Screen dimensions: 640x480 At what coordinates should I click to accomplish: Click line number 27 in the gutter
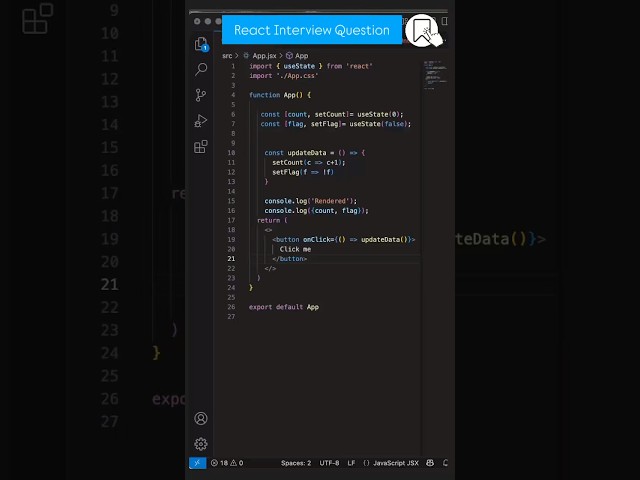pos(231,317)
